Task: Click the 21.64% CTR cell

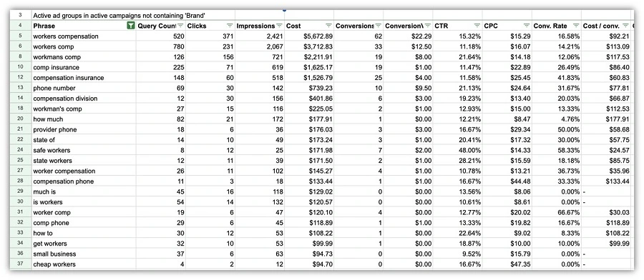Action: 457,57
